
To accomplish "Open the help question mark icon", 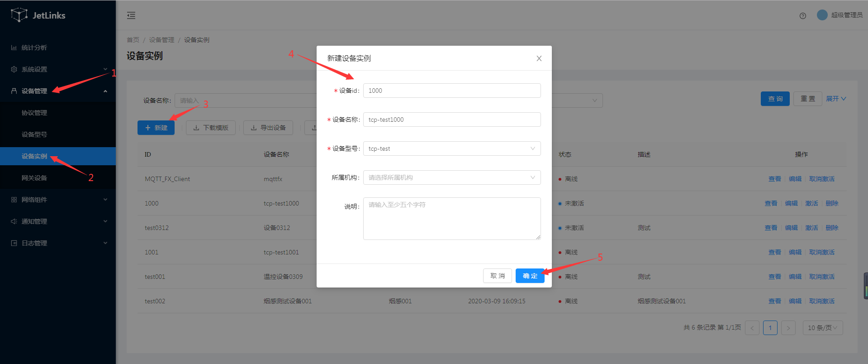I will point(802,16).
